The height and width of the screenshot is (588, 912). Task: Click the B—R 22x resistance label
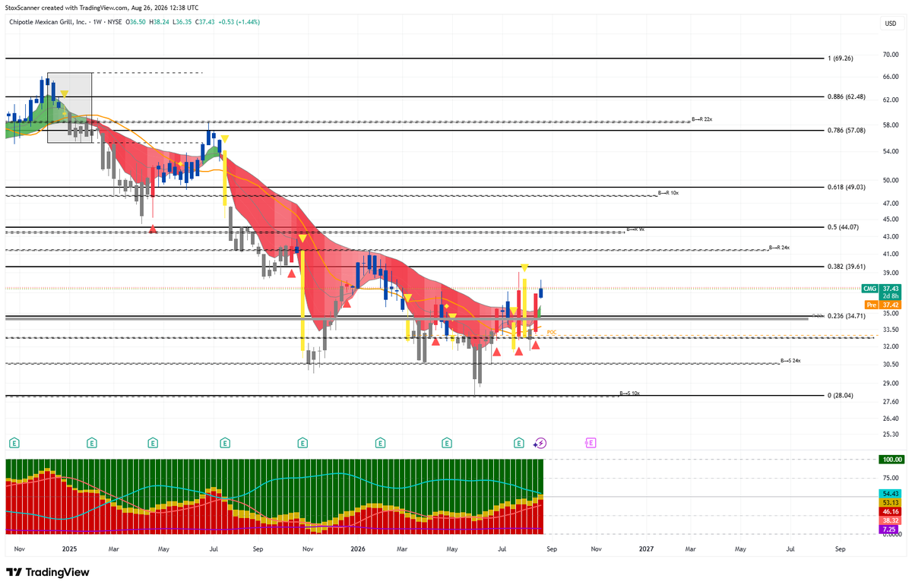click(701, 120)
